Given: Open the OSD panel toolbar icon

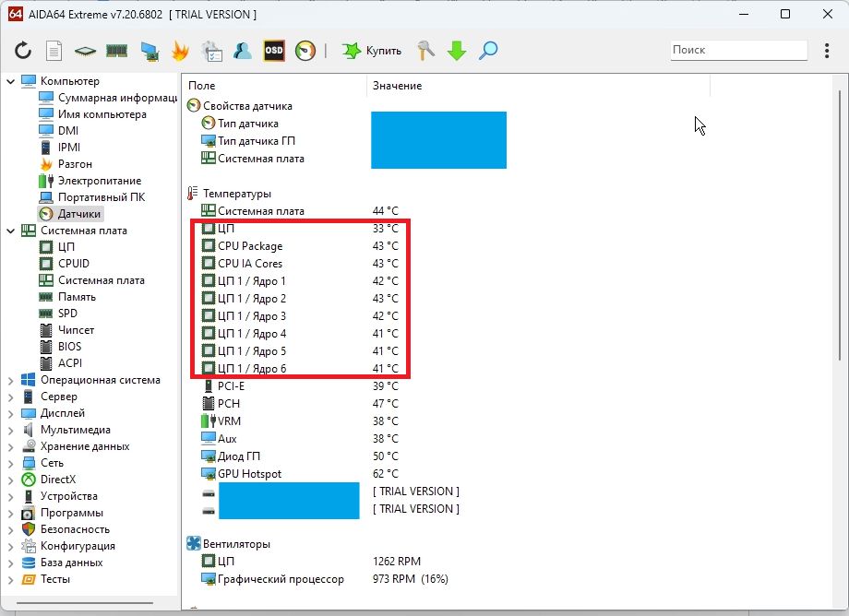Looking at the screenshot, I should [274, 51].
